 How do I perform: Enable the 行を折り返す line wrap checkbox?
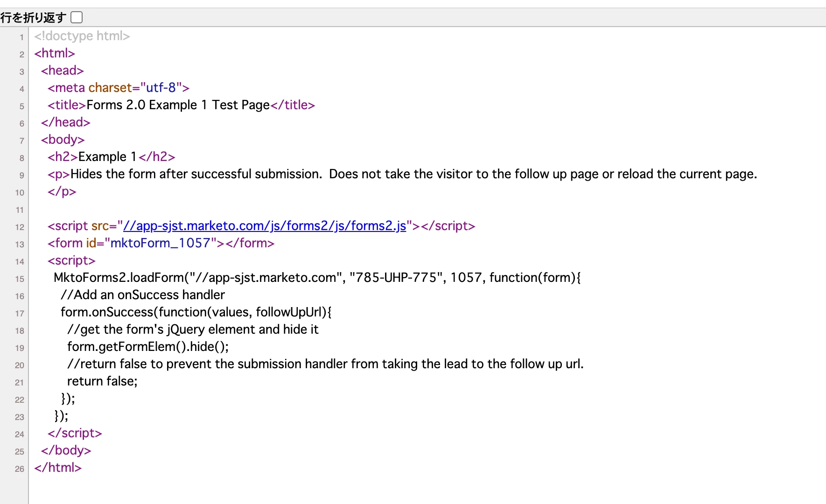point(77,17)
